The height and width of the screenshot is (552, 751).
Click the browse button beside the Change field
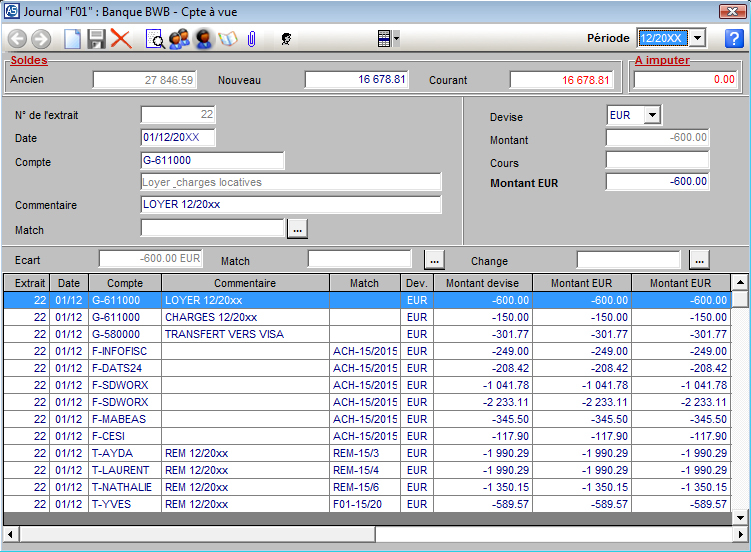tap(699, 260)
